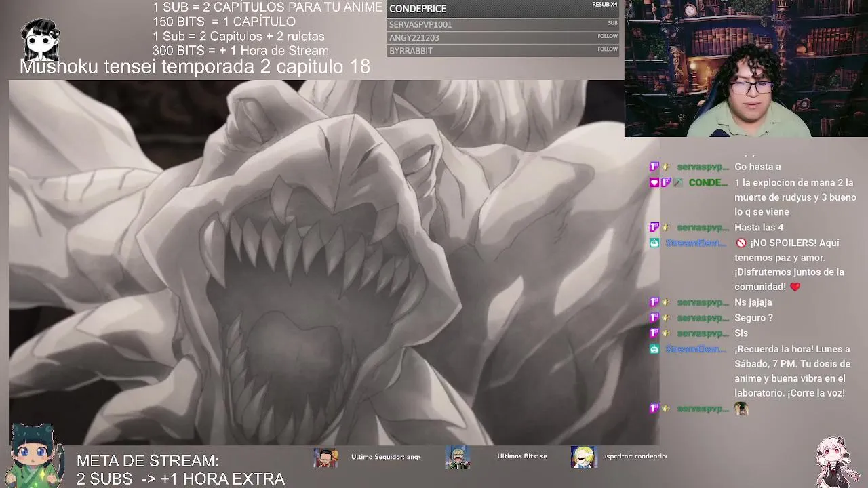Click the chat message 'Sis'
This screenshot has width=868, height=488.
(741, 333)
